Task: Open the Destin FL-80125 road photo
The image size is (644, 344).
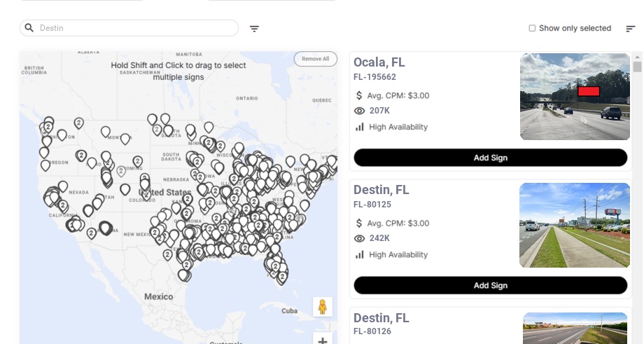Action: click(575, 225)
